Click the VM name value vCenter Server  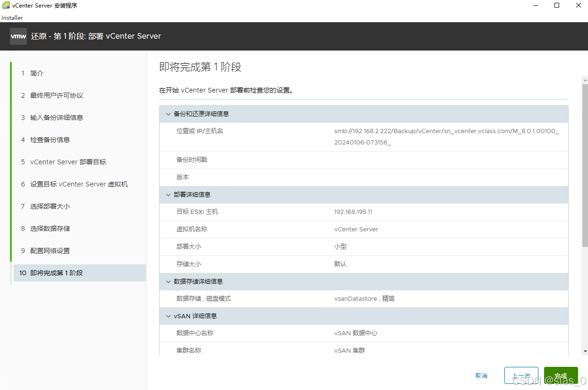(356, 229)
